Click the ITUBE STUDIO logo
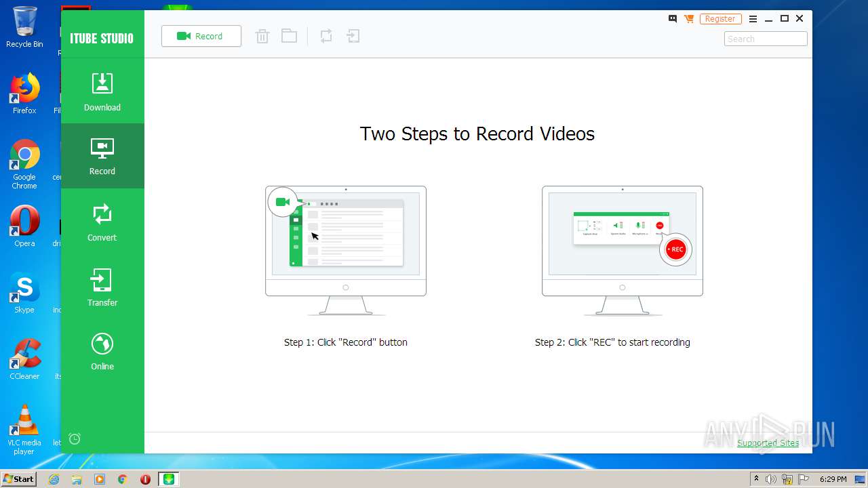The height and width of the screenshot is (488, 868). coord(102,38)
